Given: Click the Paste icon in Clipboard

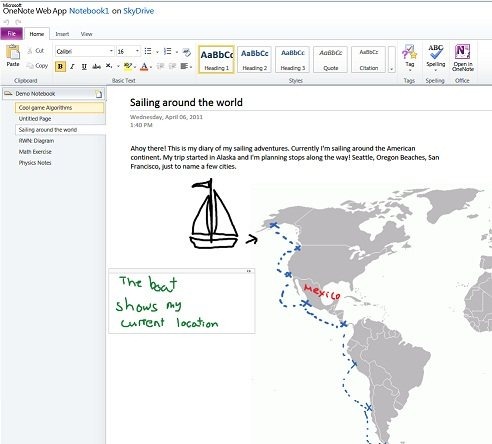Looking at the screenshot, I should pyautogui.click(x=13, y=55).
